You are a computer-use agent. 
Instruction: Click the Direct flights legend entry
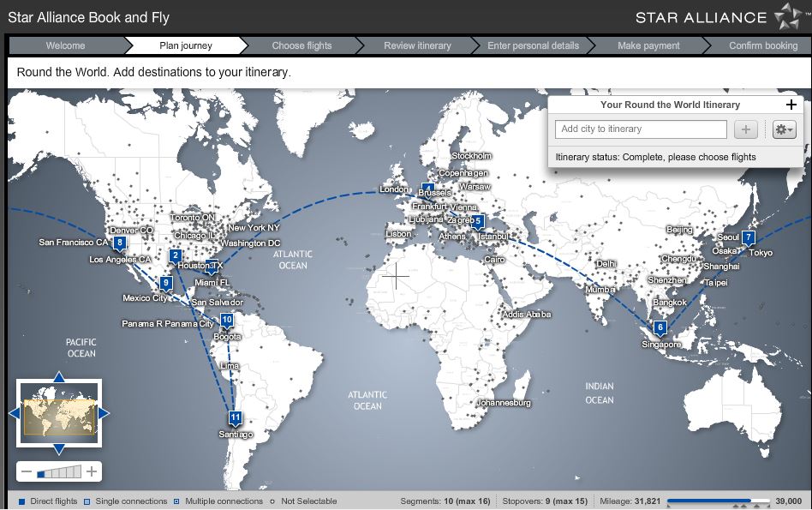point(48,501)
